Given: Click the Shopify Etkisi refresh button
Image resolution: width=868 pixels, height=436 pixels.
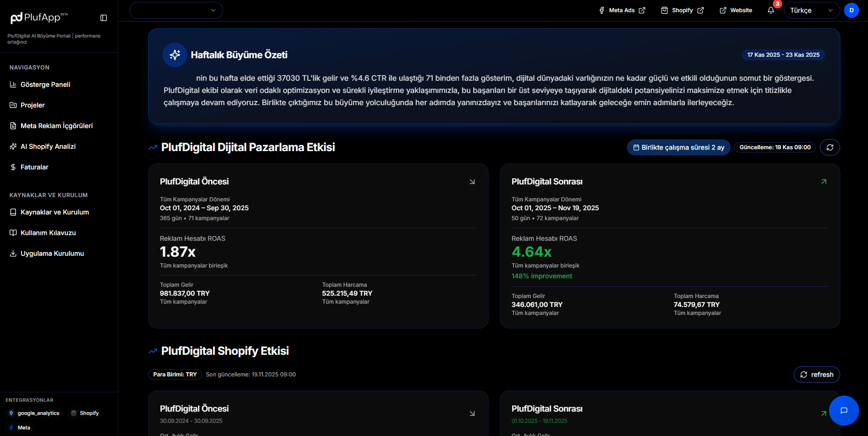Looking at the screenshot, I should pos(816,375).
